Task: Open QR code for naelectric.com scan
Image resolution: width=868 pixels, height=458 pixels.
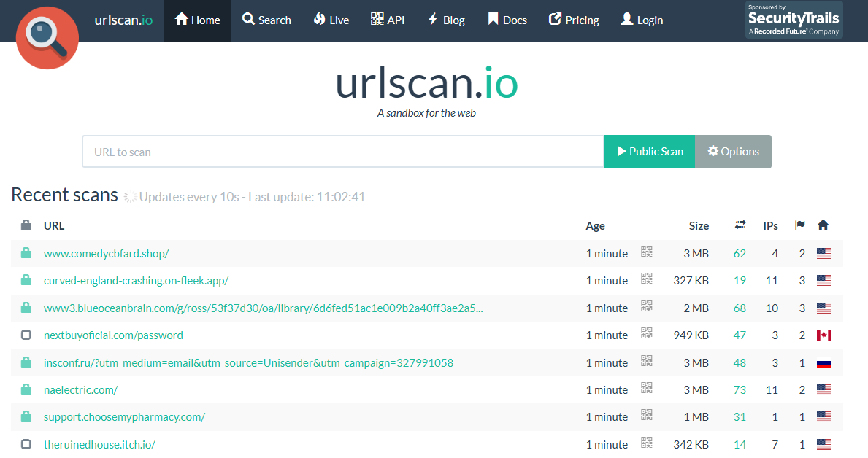Action: click(646, 389)
